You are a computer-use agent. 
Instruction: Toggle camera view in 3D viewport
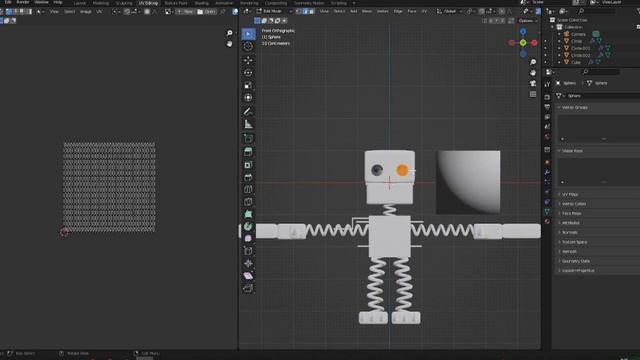point(533,83)
